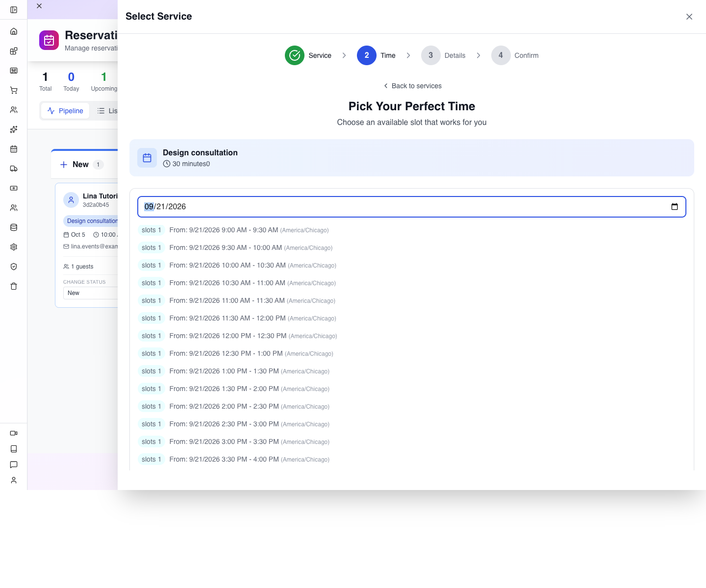Viewport: 706px width, 588px height.
Task: Open the chat bubble sidebar icon
Action: (x=14, y=465)
